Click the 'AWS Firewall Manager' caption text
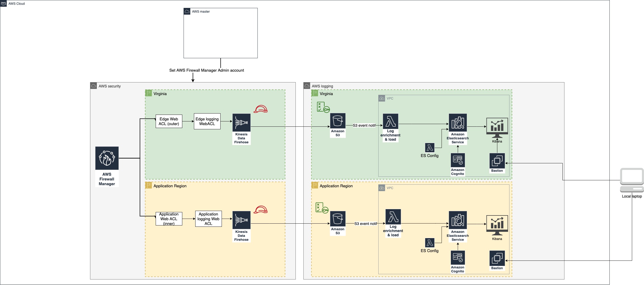The width and height of the screenshot is (644, 285). pyautogui.click(x=107, y=179)
